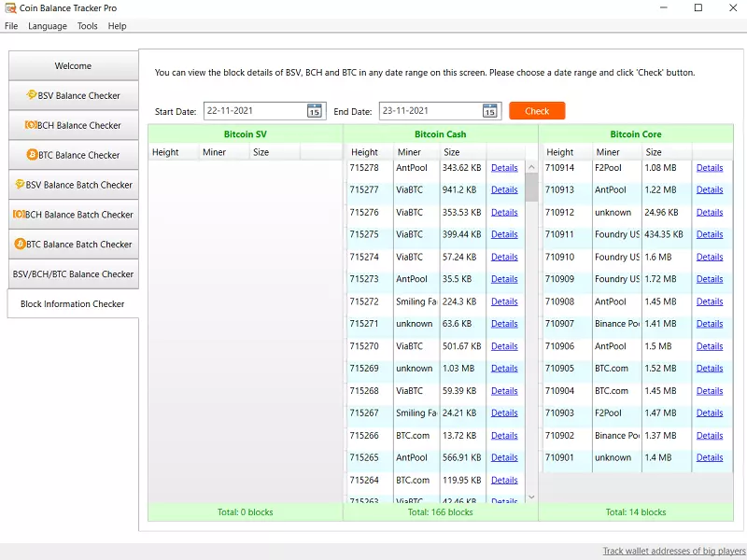Go to BCH Balance Batch Checker tab

point(73,215)
